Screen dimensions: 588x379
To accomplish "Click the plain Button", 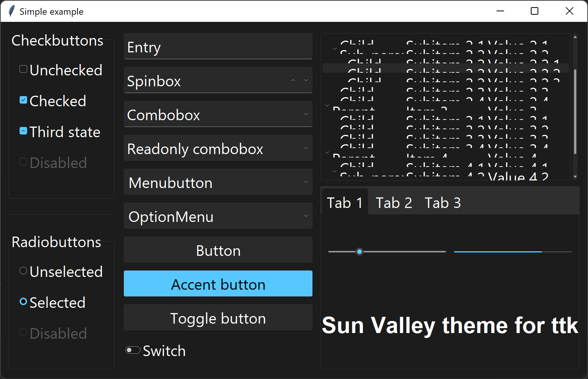I will tap(218, 250).
